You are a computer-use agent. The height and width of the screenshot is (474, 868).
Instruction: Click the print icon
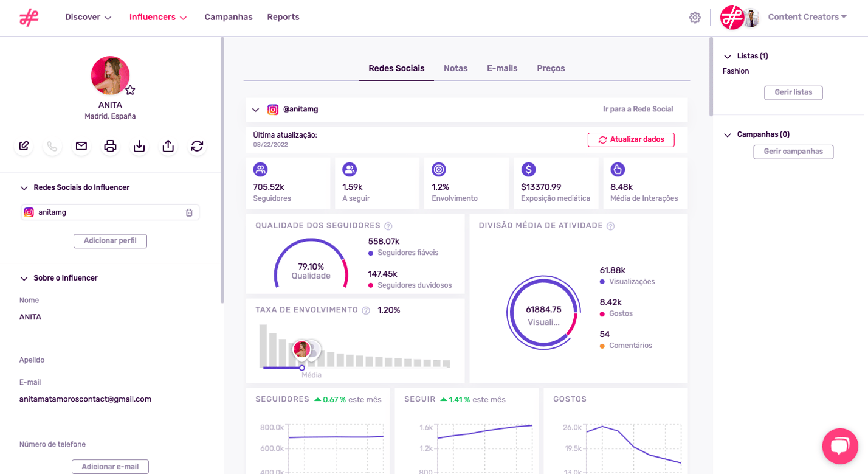pyautogui.click(x=110, y=146)
